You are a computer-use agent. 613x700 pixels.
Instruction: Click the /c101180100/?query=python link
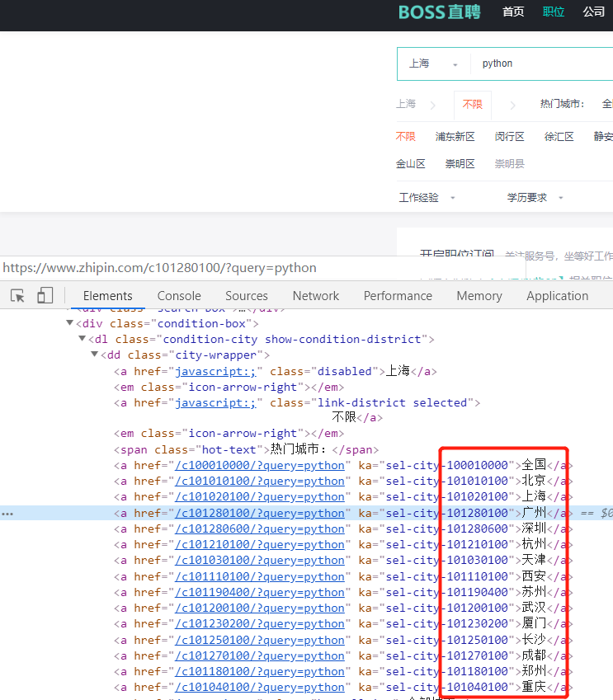point(260,671)
